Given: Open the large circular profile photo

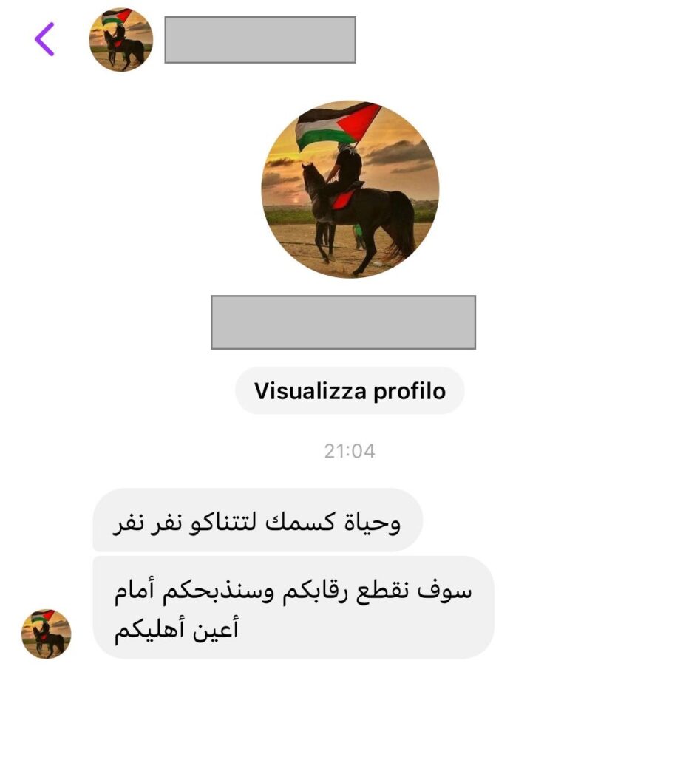Looking at the screenshot, I should point(350,189).
